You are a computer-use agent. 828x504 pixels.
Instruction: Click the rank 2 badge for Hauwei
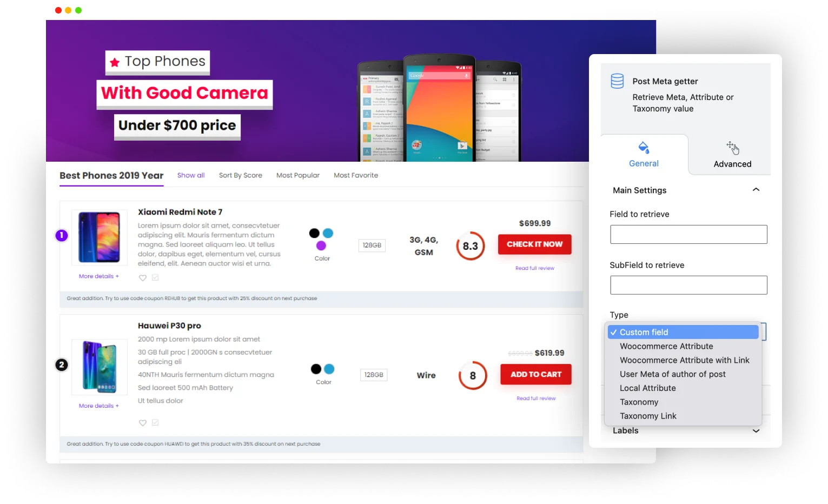62,365
